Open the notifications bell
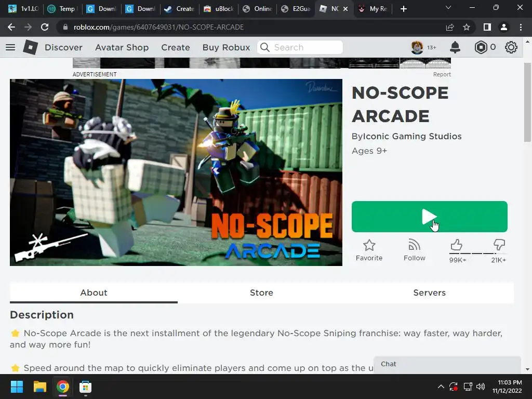 (455, 47)
